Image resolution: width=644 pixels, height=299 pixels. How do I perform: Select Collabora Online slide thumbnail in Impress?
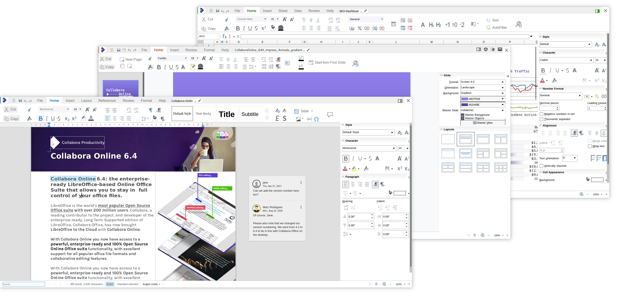point(121,89)
